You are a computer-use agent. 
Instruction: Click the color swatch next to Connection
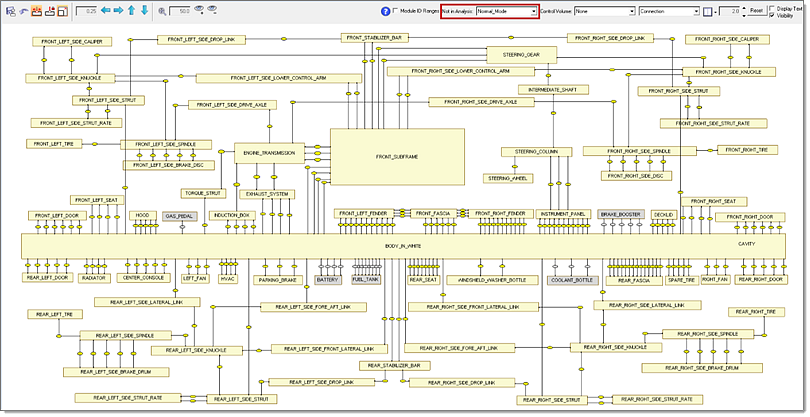[707, 11]
